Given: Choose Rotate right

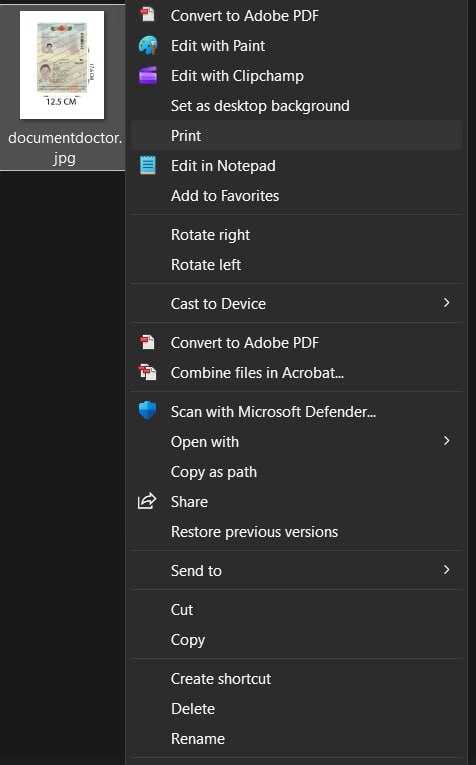Looking at the screenshot, I should click(x=297, y=235).
